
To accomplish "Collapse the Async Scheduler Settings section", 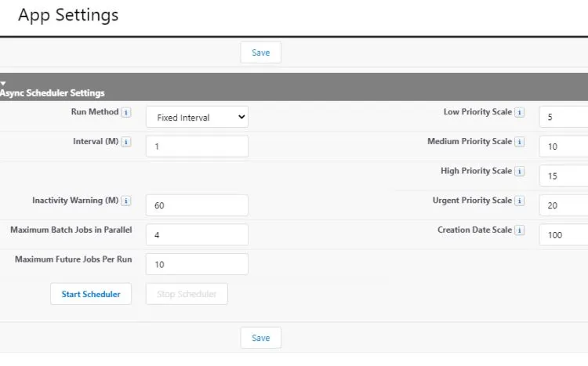I will [3, 83].
